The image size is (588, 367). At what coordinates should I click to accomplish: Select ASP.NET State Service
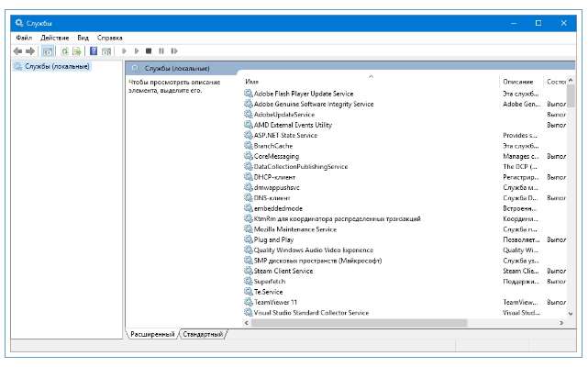(x=285, y=135)
